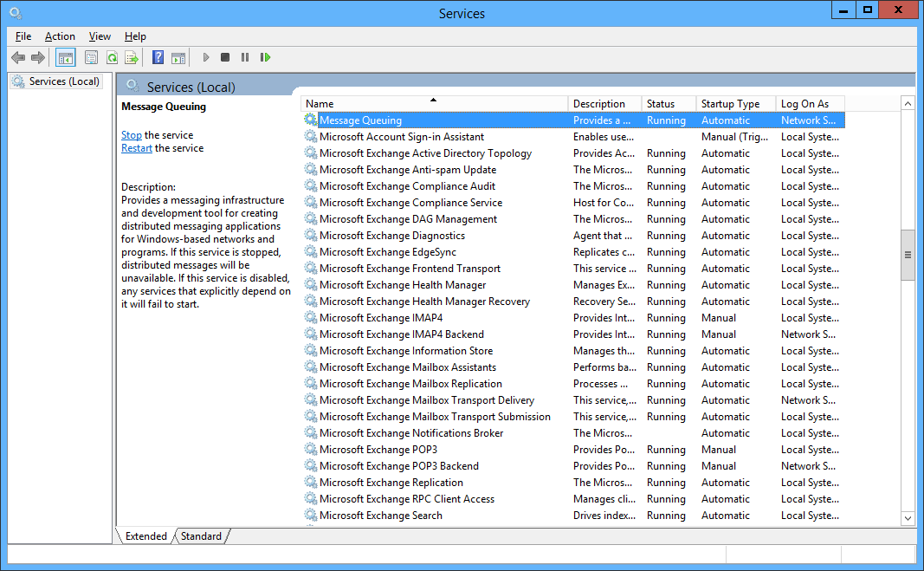924x571 pixels.
Task: Click the Stop Service square icon
Action: click(x=225, y=57)
